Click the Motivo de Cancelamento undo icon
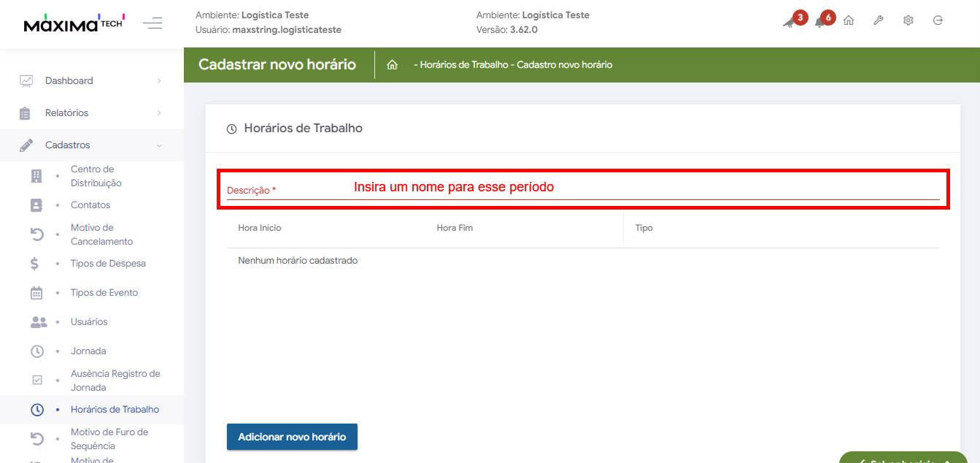The image size is (980, 463). [x=36, y=234]
